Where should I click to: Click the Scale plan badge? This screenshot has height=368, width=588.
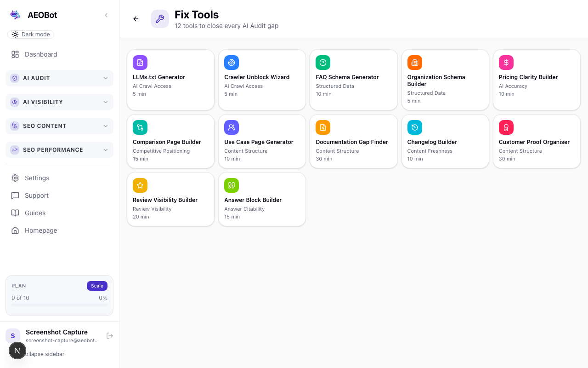(x=97, y=286)
